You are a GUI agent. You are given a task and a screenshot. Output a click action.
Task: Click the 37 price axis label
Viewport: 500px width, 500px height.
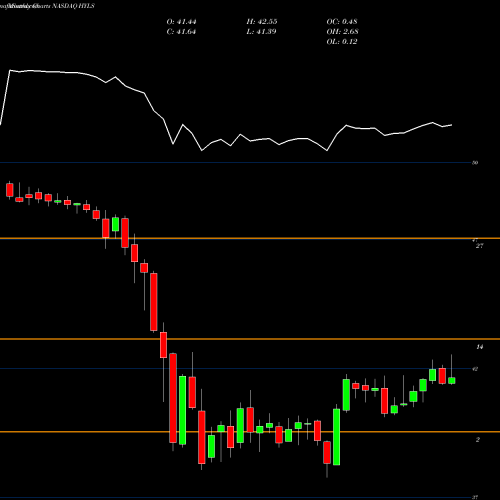[475, 497]
